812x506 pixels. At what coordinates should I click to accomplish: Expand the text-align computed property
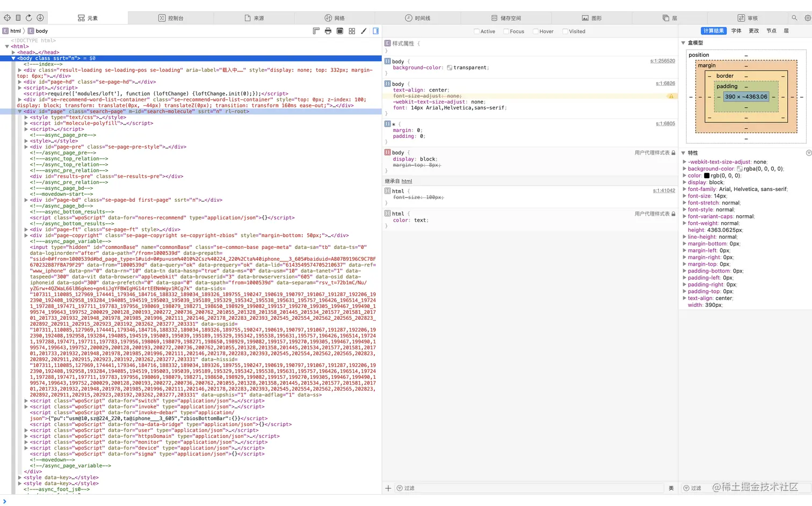[x=684, y=298]
